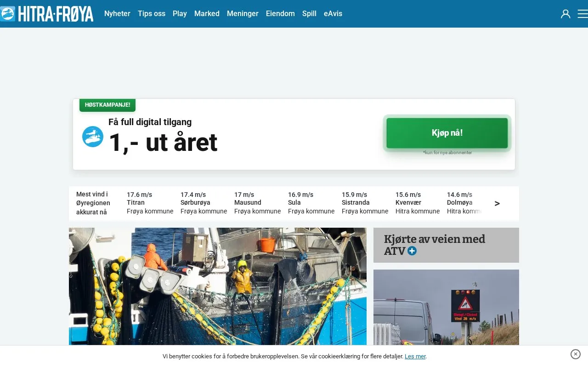Viewport: 588px width, 368px height.
Task: Navigate to Meninger
Action: (x=243, y=14)
